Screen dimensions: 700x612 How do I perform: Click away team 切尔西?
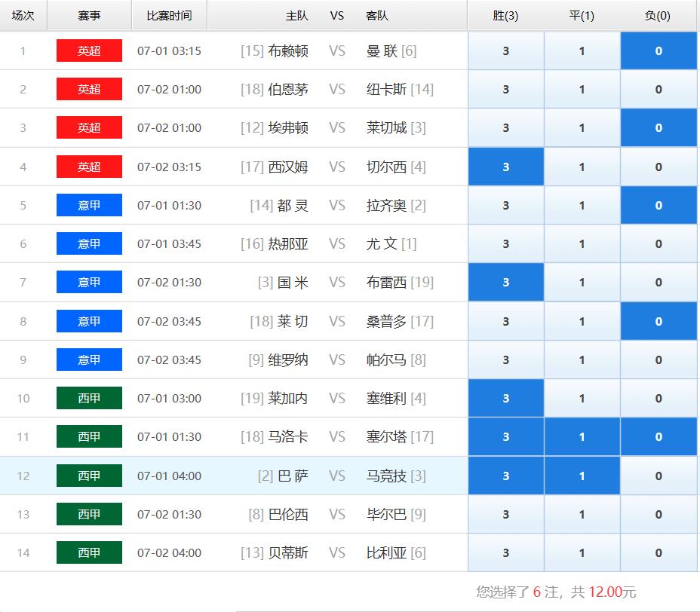tap(387, 167)
